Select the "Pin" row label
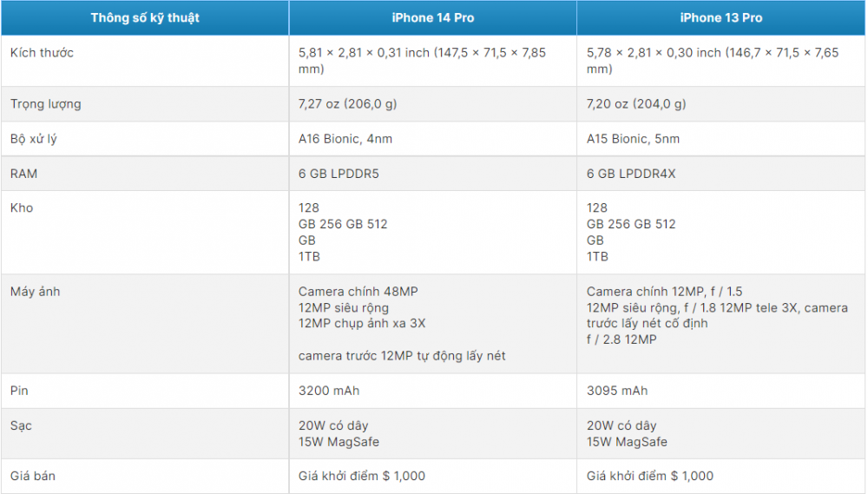This screenshot has width=868, height=494. (x=19, y=391)
